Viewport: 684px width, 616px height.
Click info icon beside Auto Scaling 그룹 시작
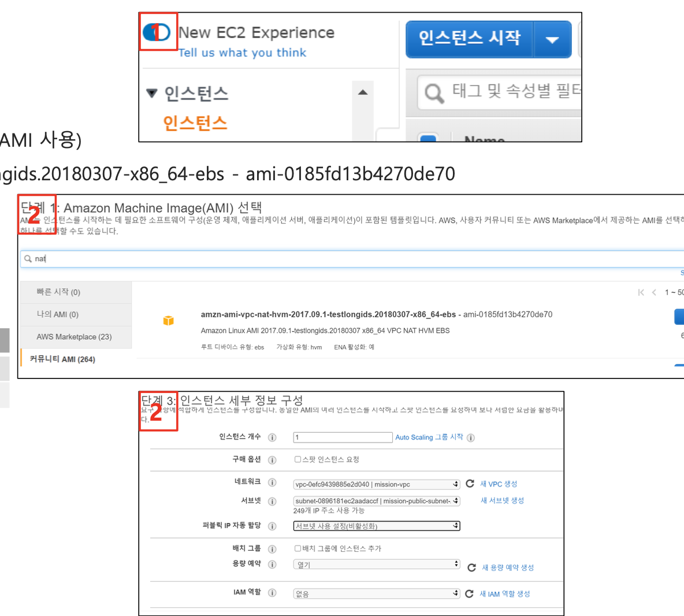coord(471,437)
